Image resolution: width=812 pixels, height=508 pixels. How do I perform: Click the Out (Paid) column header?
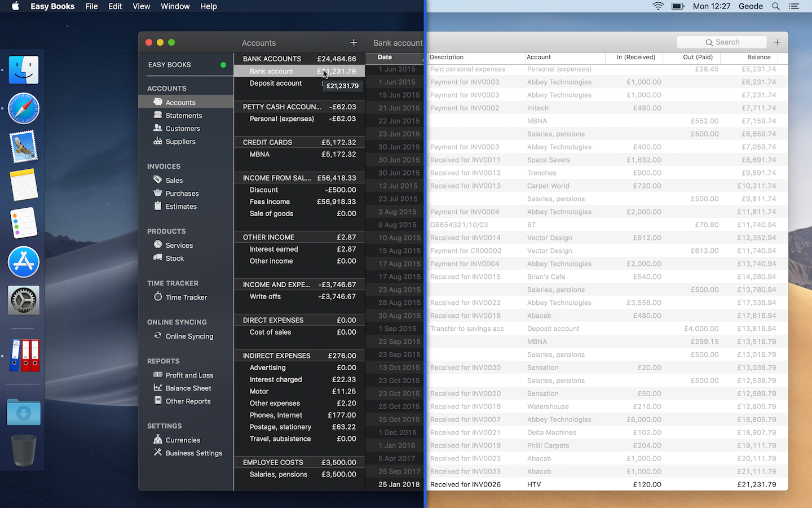tap(692, 57)
